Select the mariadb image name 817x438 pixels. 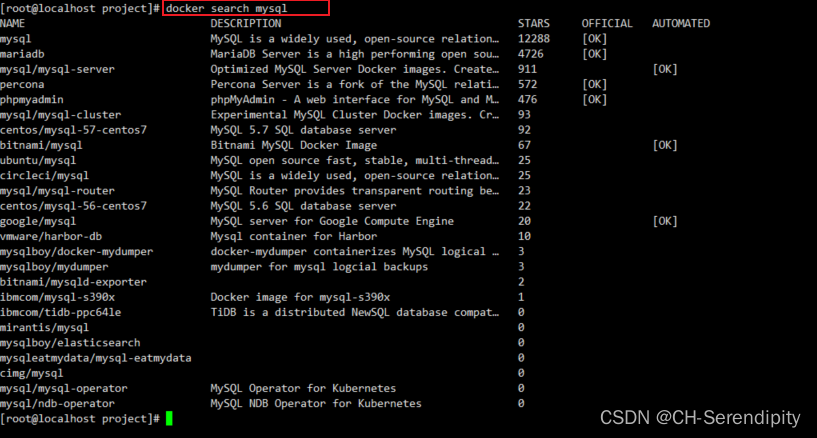click(x=22, y=53)
